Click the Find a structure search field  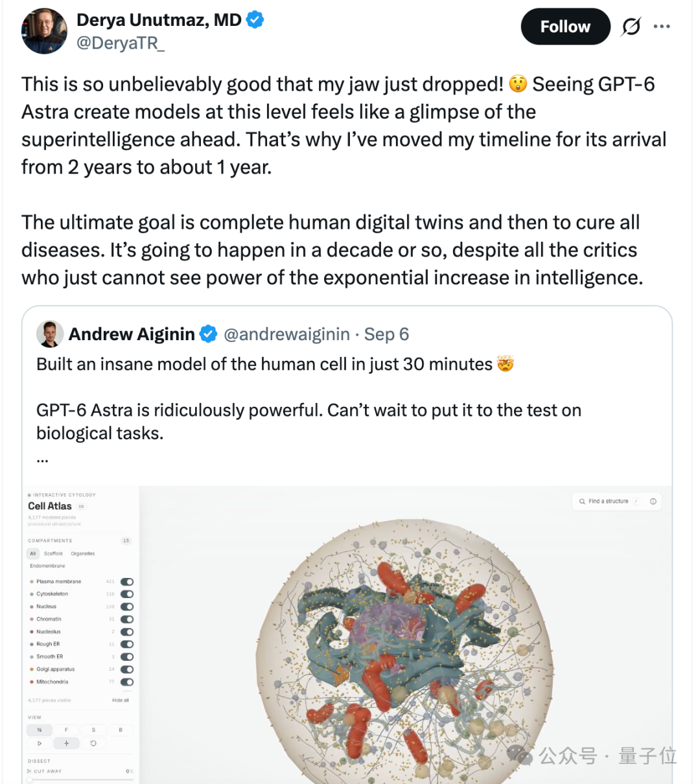pos(609,502)
